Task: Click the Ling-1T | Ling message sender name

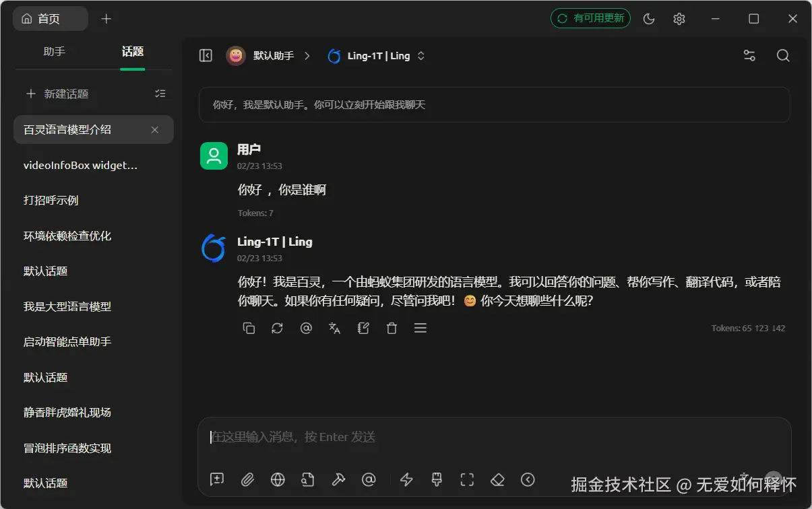Action: click(274, 242)
